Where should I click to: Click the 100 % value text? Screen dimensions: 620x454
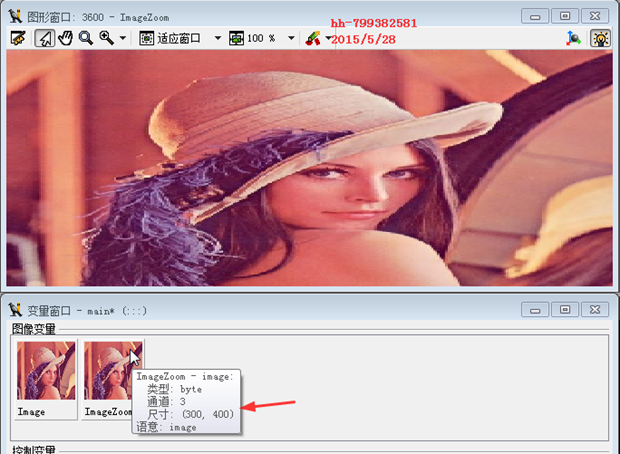pyautogui.click(x=261, y=38)
